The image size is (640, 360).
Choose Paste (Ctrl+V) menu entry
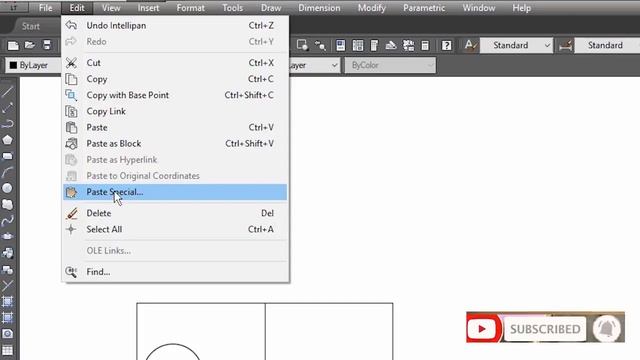point(175,127)
